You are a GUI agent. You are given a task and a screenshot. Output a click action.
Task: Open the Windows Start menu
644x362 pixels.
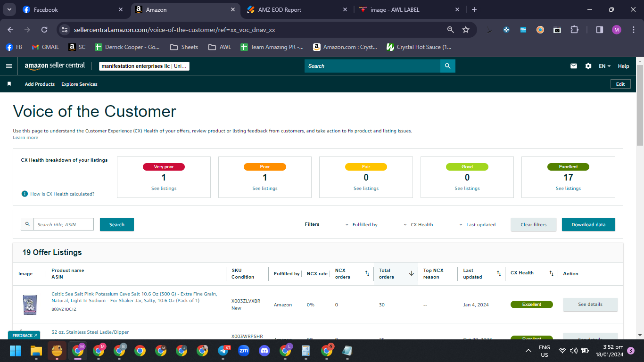click(16, 351)
